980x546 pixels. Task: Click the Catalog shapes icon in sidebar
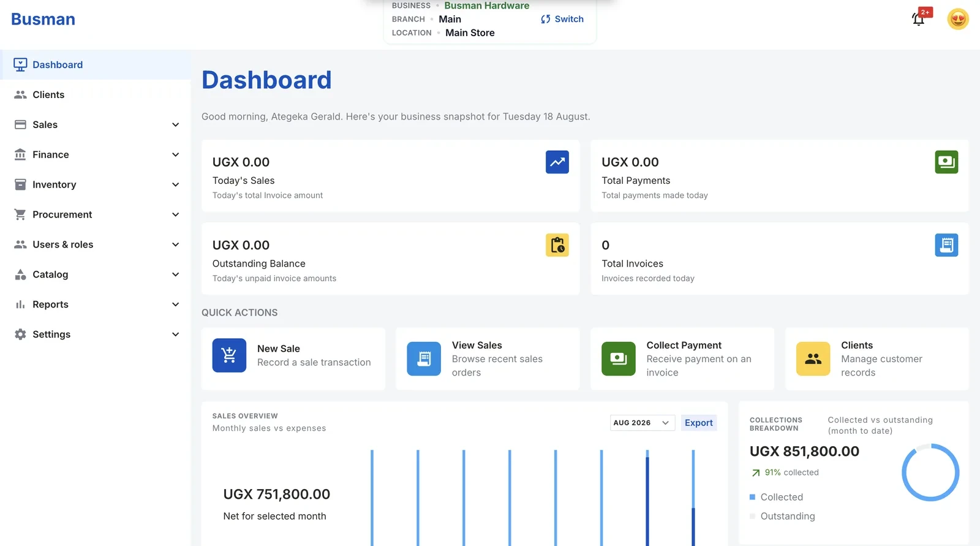pyautogui.click(x=20, y=275)
